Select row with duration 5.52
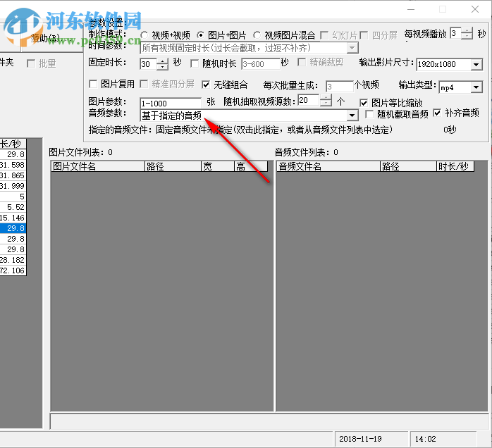The image size is (492, 448). coord(13,207)
